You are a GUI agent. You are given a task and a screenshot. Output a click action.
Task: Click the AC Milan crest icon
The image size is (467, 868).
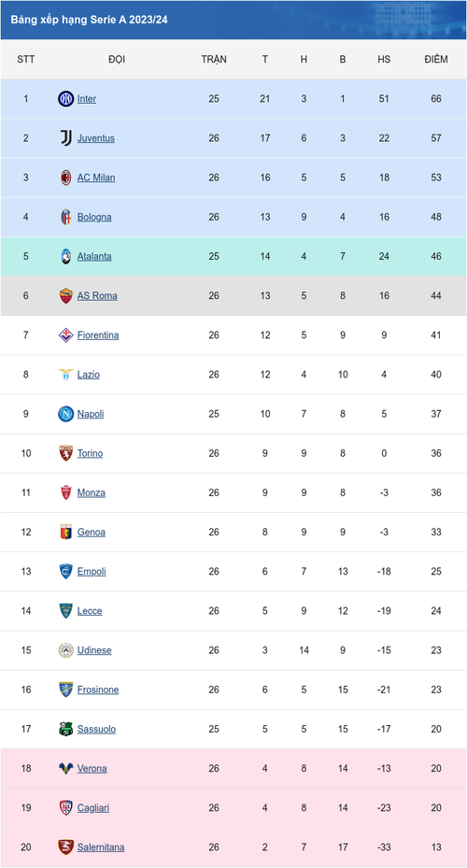click(65, 178)
